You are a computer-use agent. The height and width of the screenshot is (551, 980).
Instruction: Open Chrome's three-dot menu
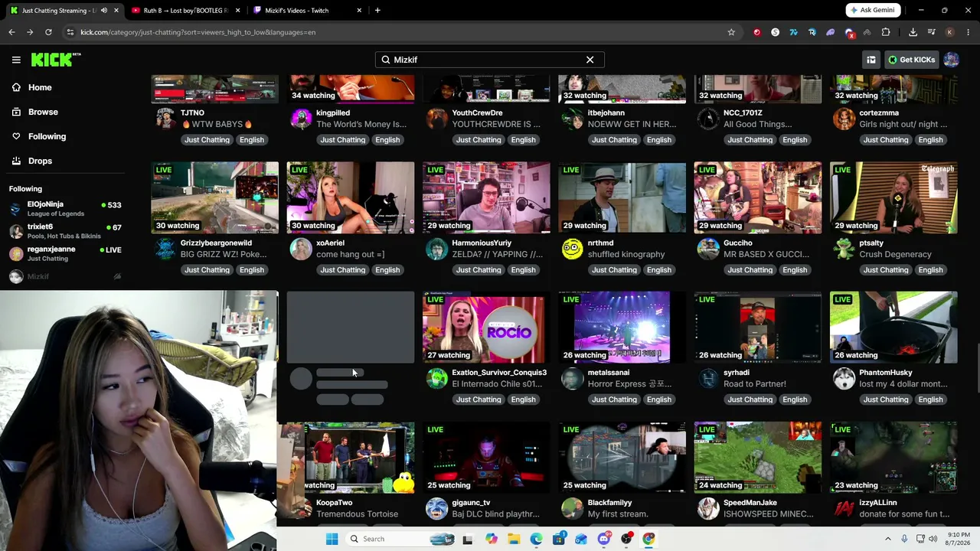(x=969, y=32)
